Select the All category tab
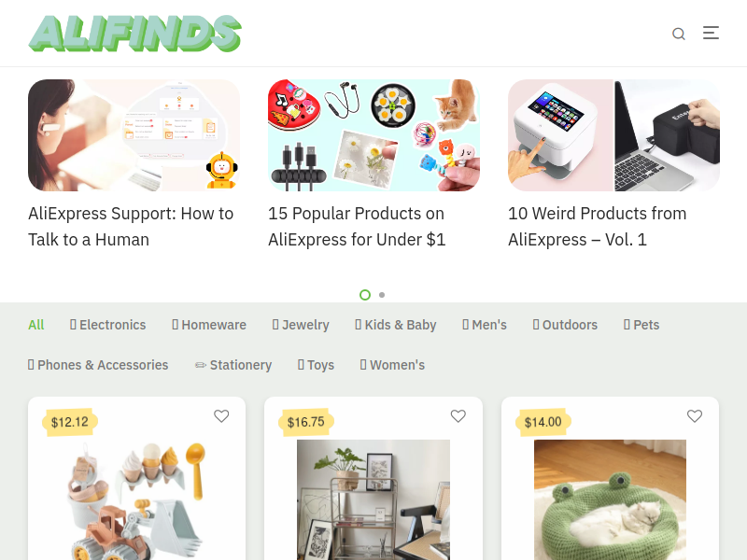The height and width of the screenshot is (560, 747). [36, 325]
